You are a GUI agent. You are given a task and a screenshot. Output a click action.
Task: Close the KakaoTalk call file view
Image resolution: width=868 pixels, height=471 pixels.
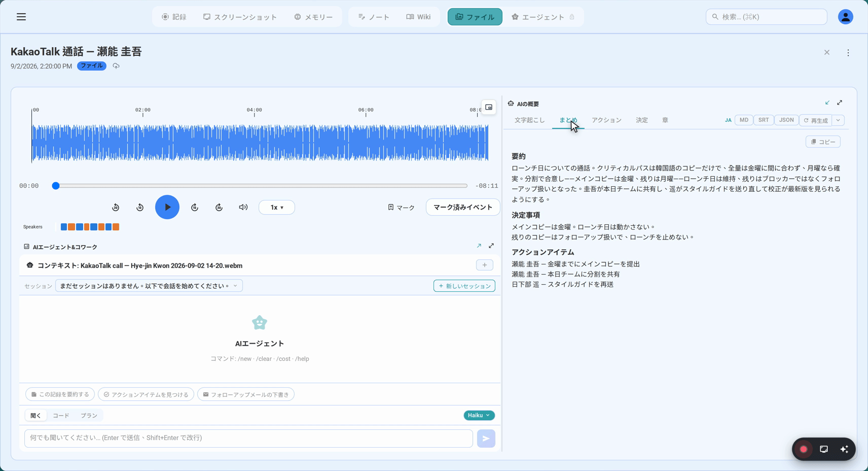click(827, 53)
